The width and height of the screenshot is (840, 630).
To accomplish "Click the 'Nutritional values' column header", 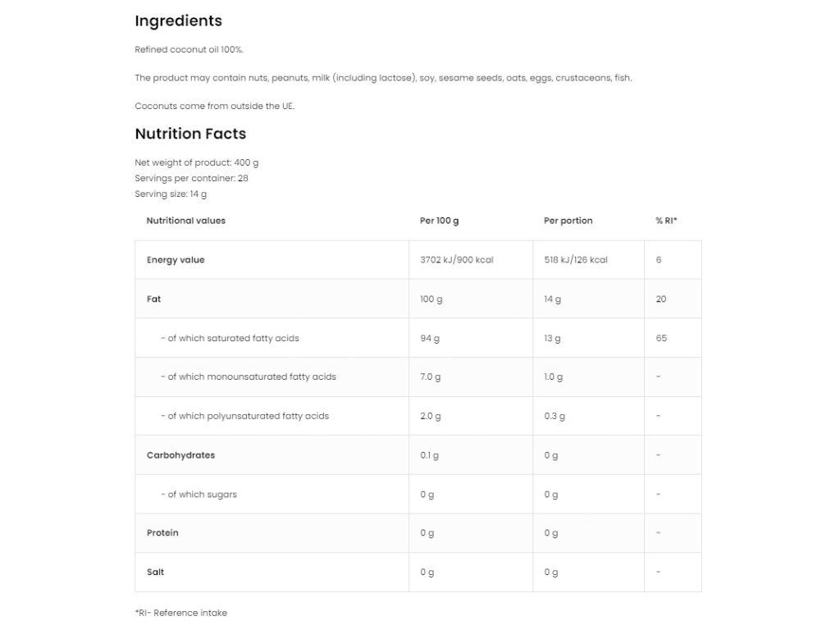I will [x=185, y=221].
